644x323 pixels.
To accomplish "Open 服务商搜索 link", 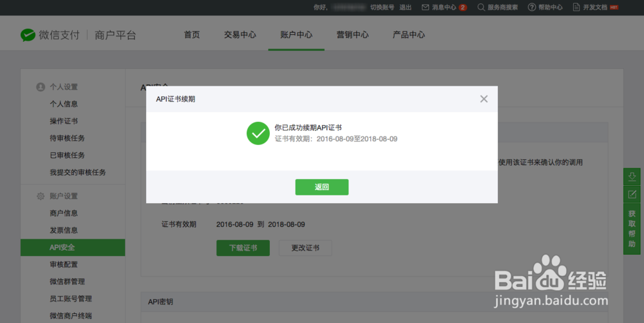I will click(503, 7).
